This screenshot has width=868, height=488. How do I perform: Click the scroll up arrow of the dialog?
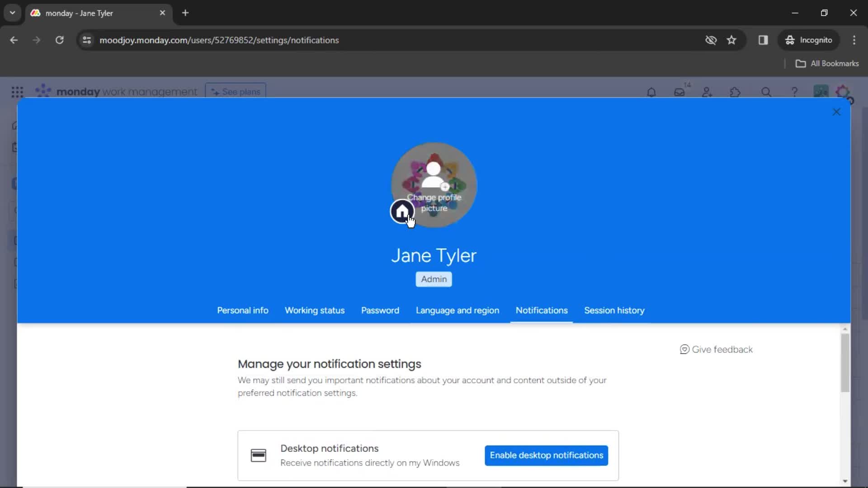[x=845, y=329]
